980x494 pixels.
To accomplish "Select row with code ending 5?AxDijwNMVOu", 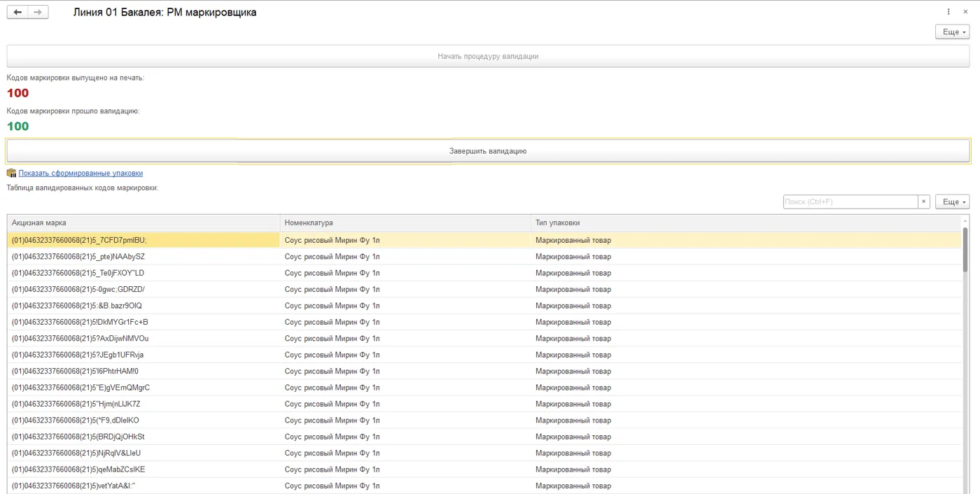I will point(484,339).
